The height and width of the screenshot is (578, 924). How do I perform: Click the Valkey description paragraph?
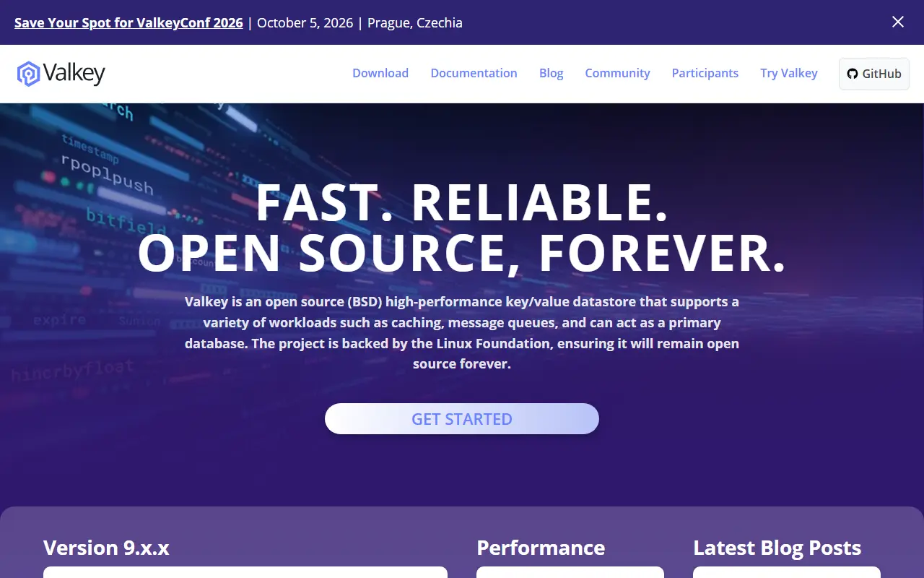[x=462, y=332]
